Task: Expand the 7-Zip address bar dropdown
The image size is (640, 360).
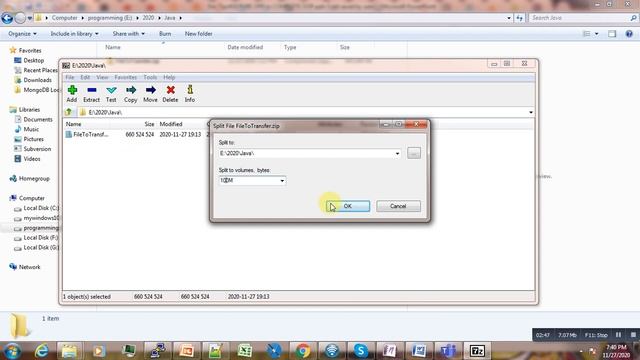Action: pos(531,112)
